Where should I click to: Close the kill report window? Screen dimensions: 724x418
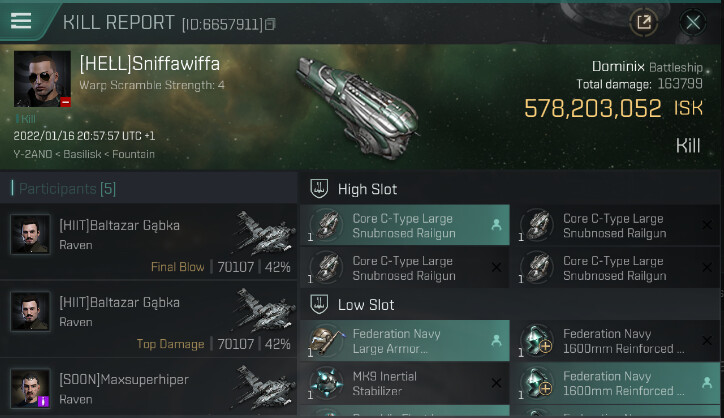tap(692, 22)
